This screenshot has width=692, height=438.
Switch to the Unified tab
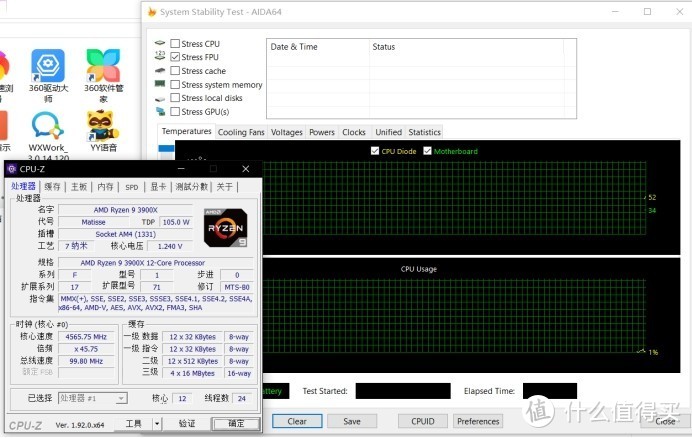[388, 132]
